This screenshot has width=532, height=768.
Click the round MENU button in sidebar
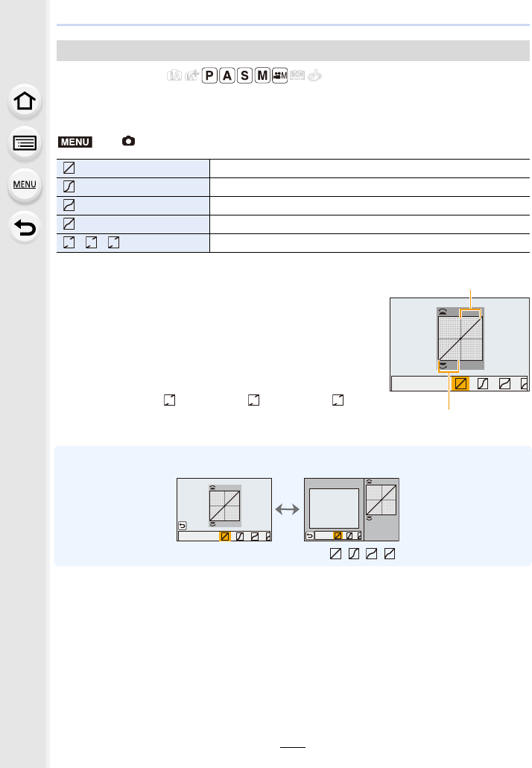click(x=25, y=185)
